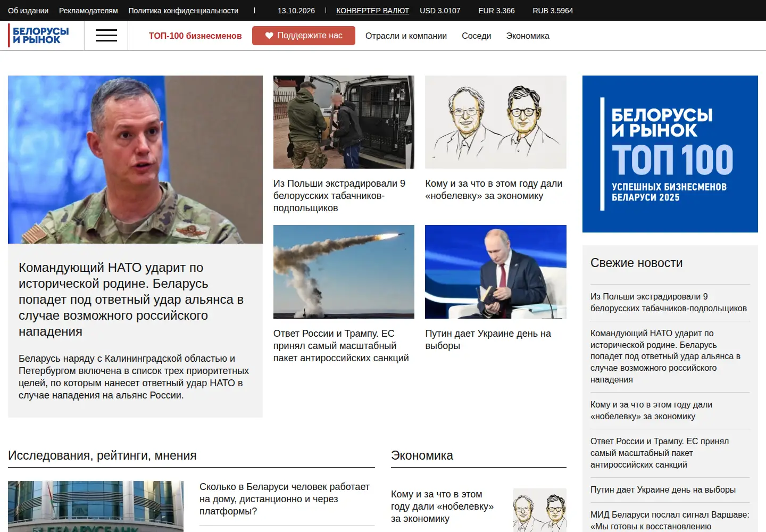
Task: Open the Об издании link
Action: (28, 11)
